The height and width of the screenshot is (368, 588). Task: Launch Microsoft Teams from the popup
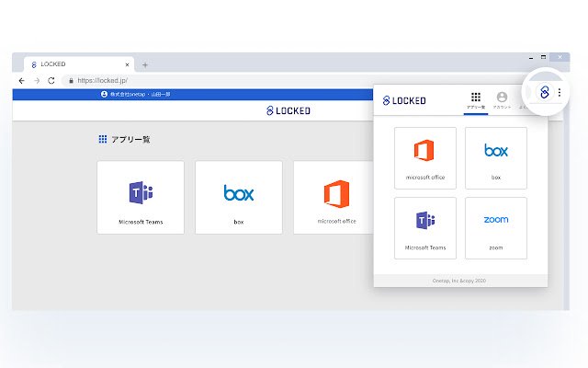pyautogui.click(x=425, y=228)
